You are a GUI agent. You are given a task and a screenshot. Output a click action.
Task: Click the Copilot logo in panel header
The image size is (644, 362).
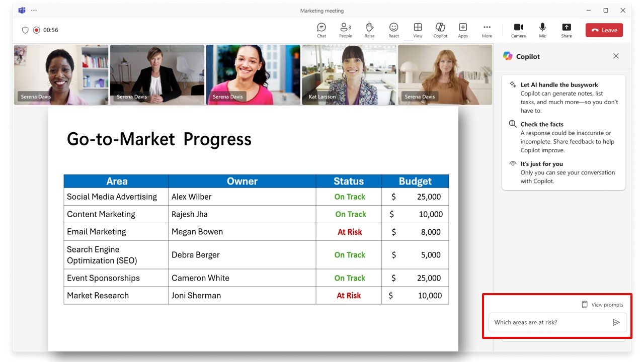[x=508, y=56]
